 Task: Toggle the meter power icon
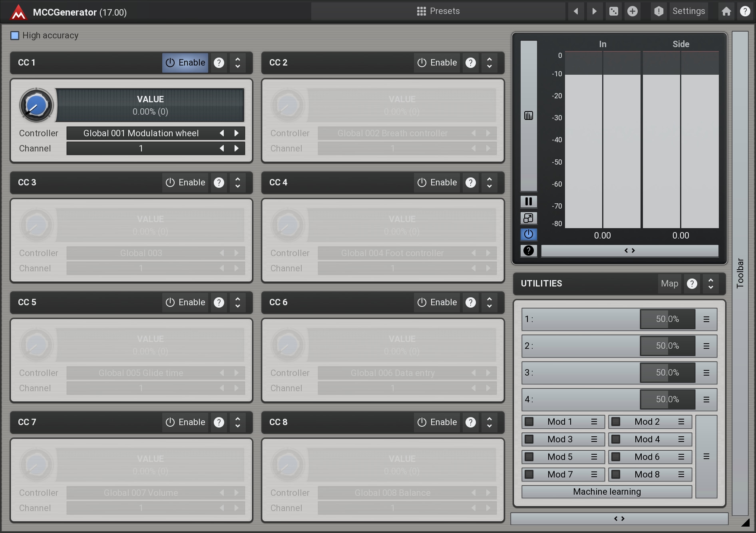click(528, 234)
